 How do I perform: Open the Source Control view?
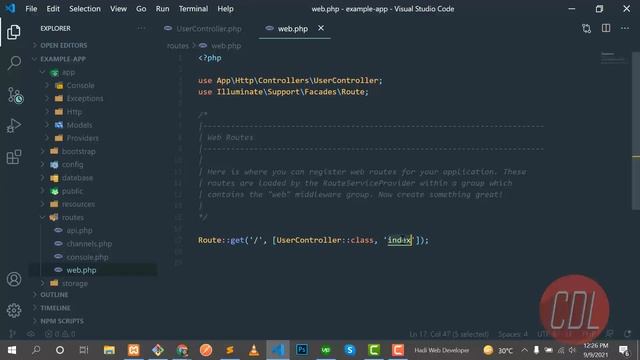pos(15,95)
